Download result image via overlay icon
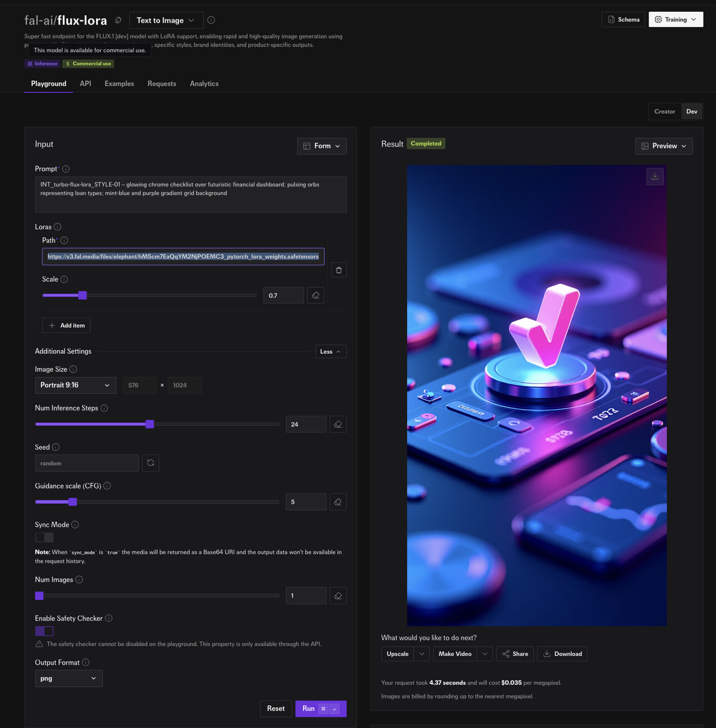 click(655, 176)
